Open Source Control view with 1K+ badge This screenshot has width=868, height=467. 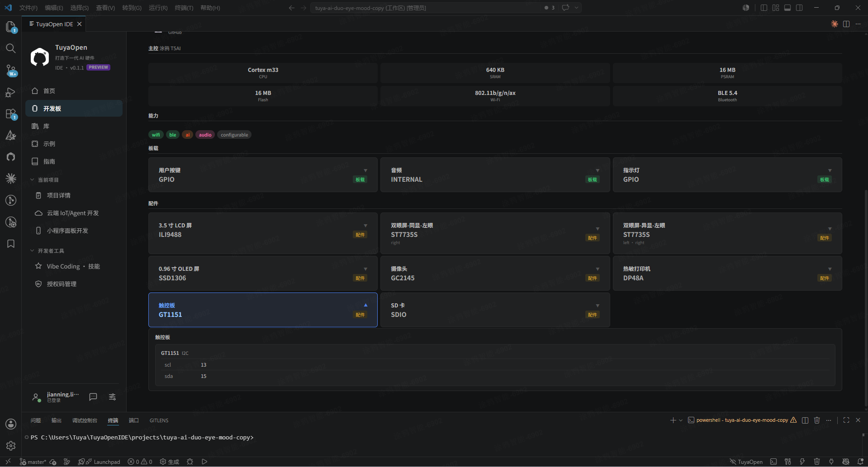point(11,70)
